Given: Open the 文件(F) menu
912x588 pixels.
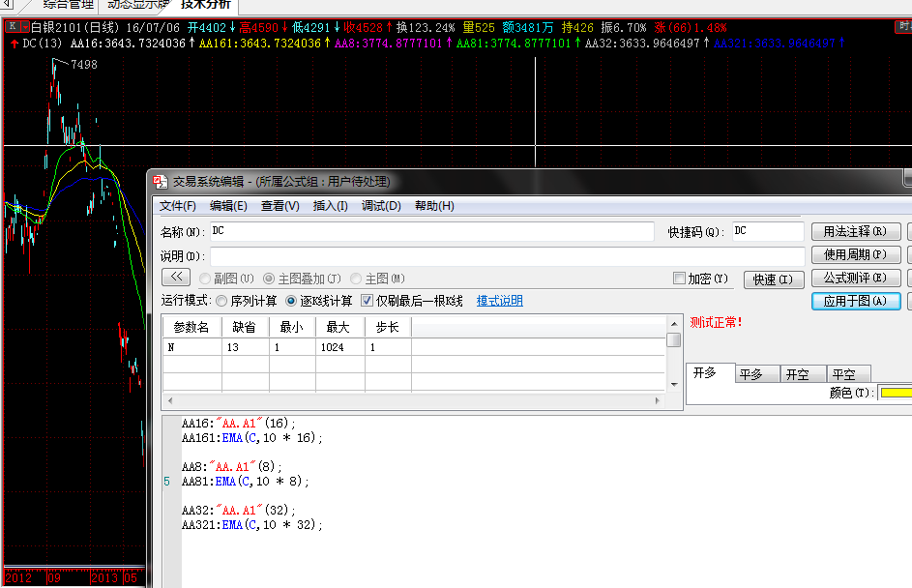Looking at the screenshot, I should [178, 206].
